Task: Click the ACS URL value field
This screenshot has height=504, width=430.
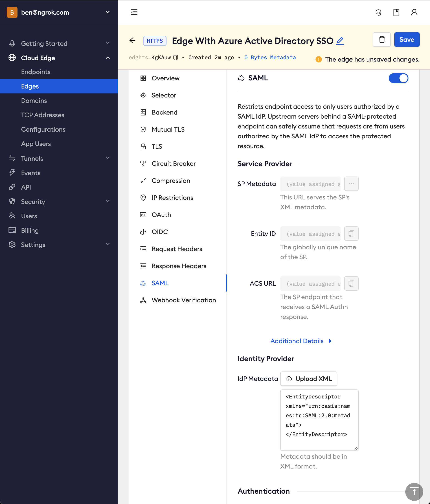Action: point(310,283)
